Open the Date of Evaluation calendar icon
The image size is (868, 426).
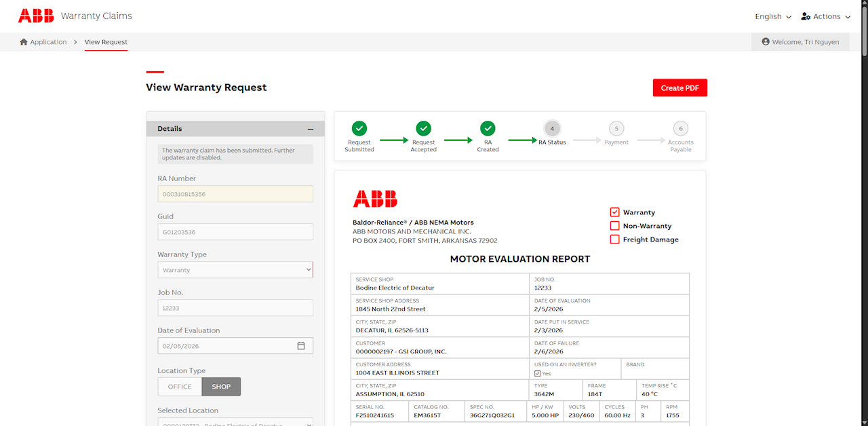tap(301, 346)
